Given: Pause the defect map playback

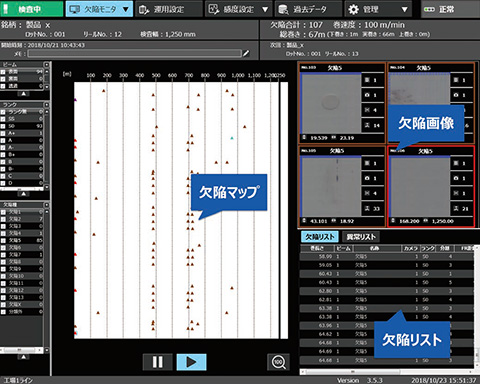Looking at the screenshot, I should point(158,362).
